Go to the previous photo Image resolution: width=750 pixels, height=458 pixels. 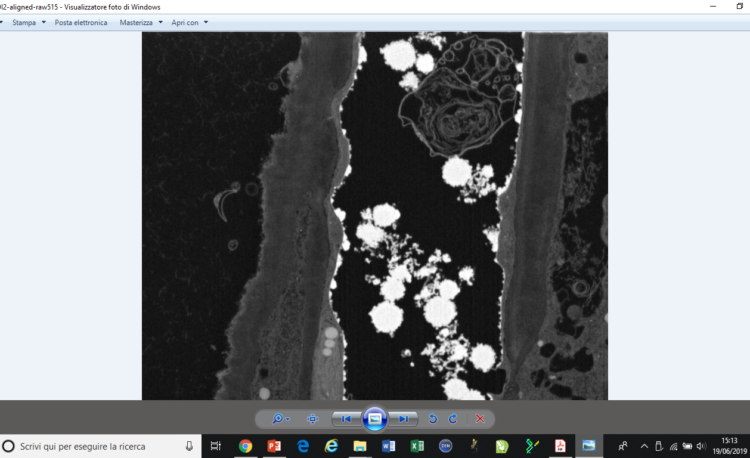click(346, 419)
